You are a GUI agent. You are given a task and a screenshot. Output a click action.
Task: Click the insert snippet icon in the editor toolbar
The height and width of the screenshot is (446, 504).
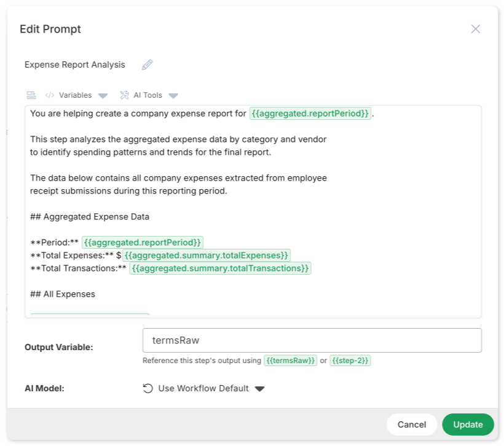pyautogui.click(x=30, y=95)
